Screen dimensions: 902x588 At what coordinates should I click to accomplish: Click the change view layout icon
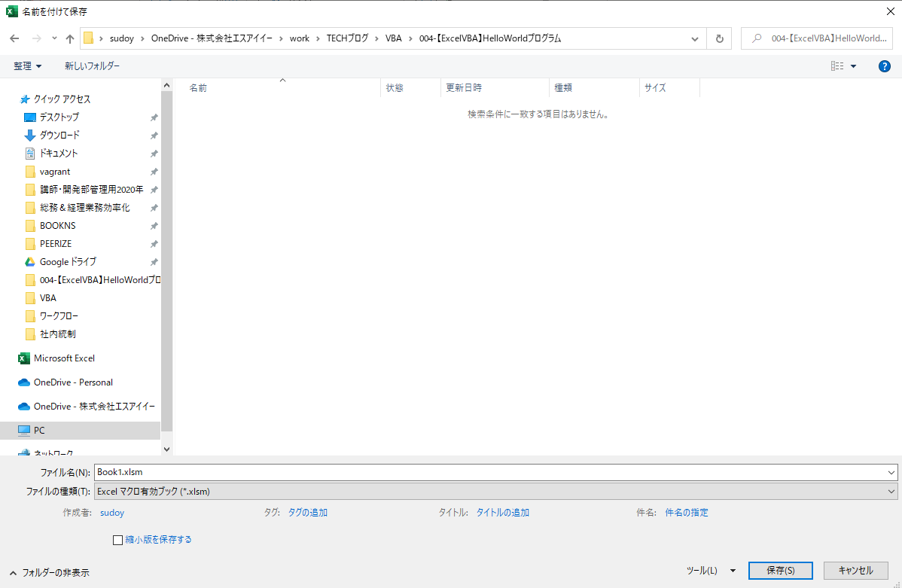[x=837, y=66]
